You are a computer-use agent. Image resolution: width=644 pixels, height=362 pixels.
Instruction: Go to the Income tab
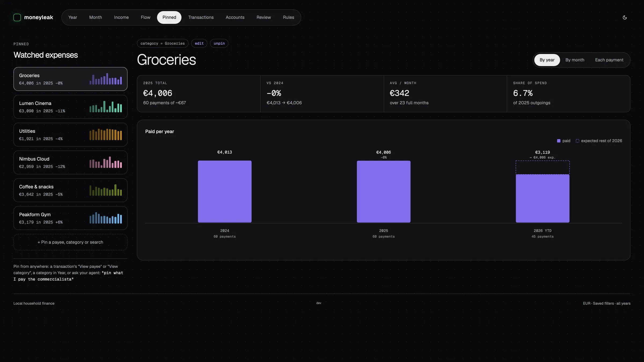(121, 17)
